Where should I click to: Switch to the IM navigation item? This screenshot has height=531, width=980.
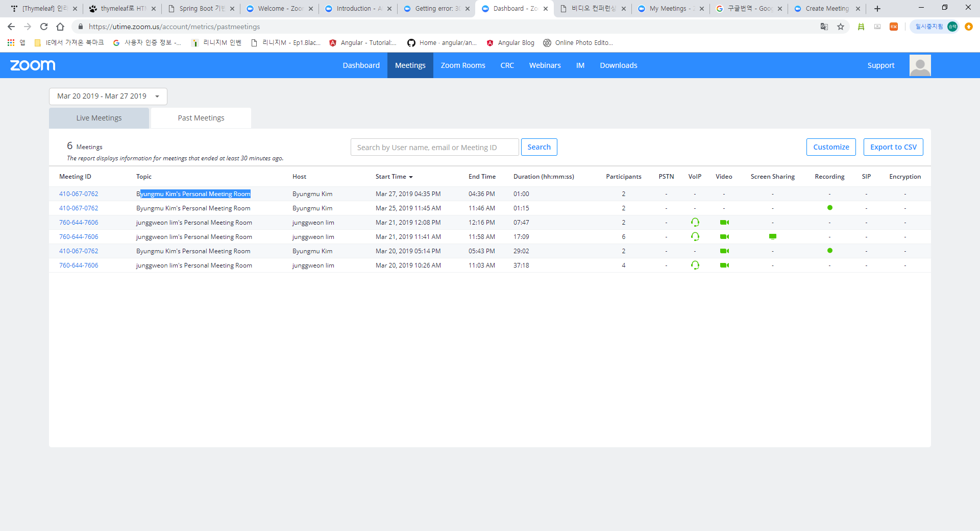[580, 65]
